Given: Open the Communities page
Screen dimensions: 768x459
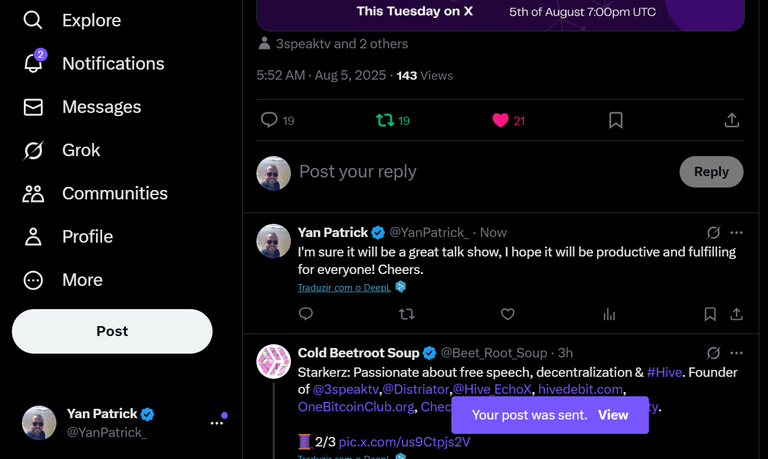Looking at the screenshot, I should pos(95,193).
